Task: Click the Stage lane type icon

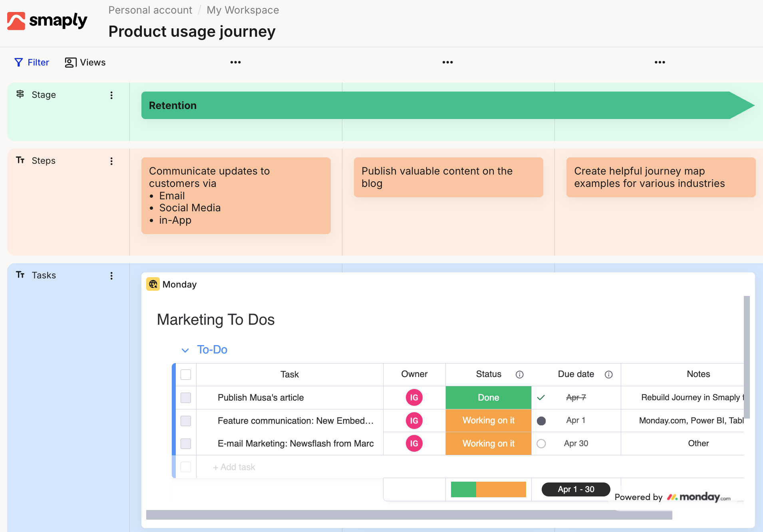Action: click(20, 94)
